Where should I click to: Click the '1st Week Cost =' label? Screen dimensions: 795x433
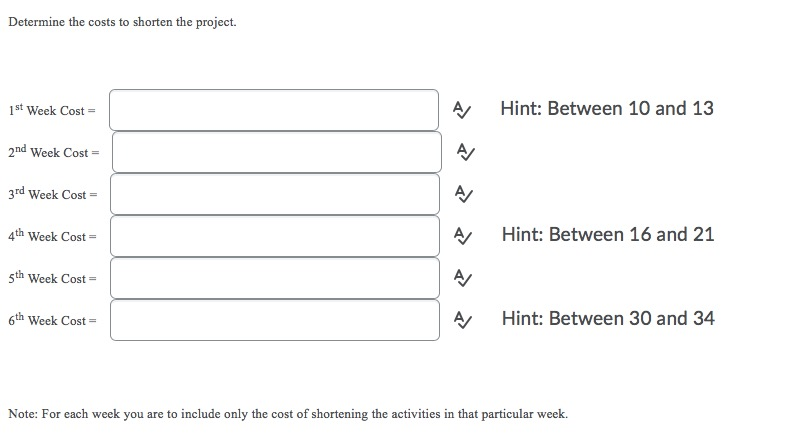(x=50, y=110)
